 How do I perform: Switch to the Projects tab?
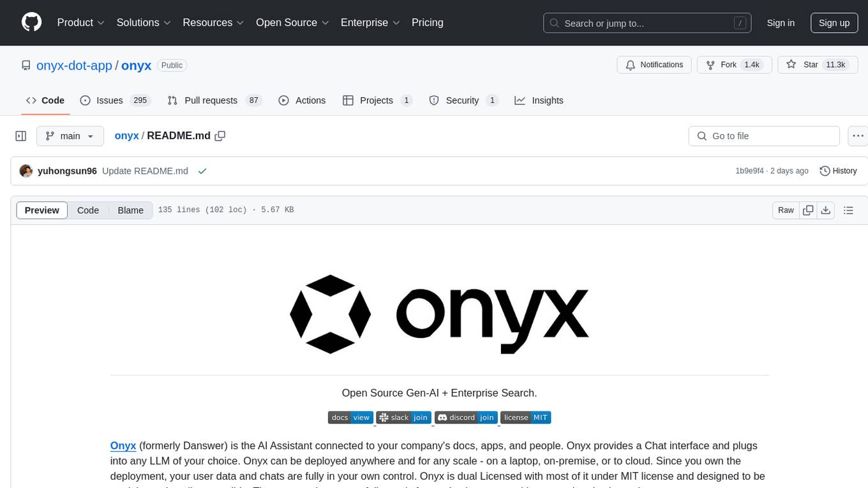(377, 100)
